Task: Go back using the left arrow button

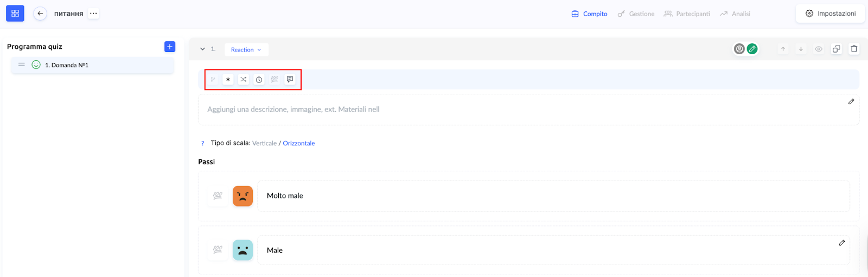Action: pos(40,14)
